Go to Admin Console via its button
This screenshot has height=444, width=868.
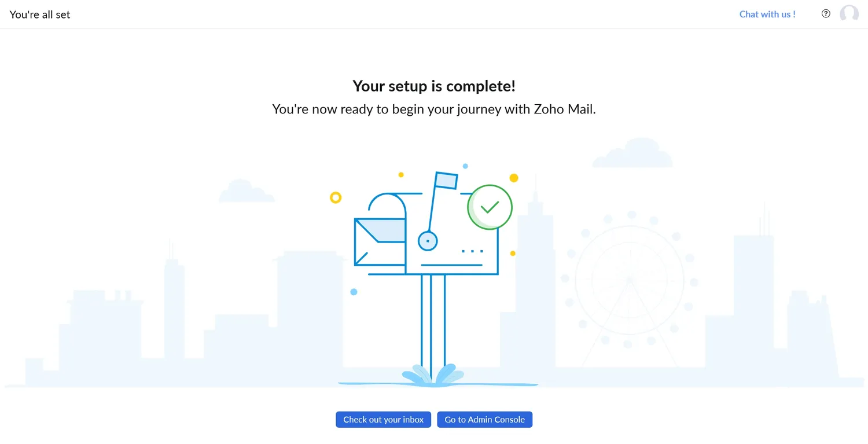click(x=484, y=420)
